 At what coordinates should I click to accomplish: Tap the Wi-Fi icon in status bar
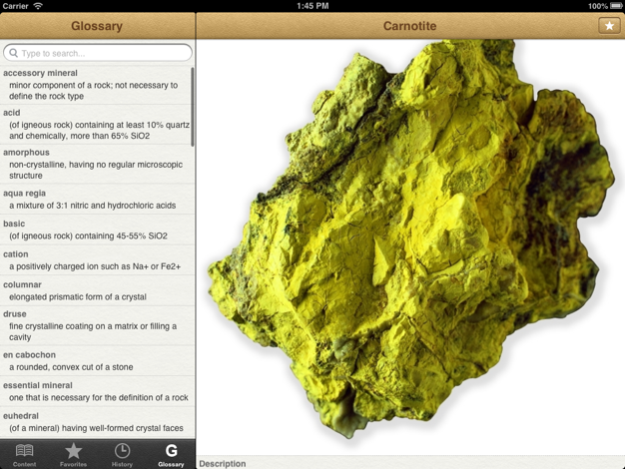pos(38,6)
